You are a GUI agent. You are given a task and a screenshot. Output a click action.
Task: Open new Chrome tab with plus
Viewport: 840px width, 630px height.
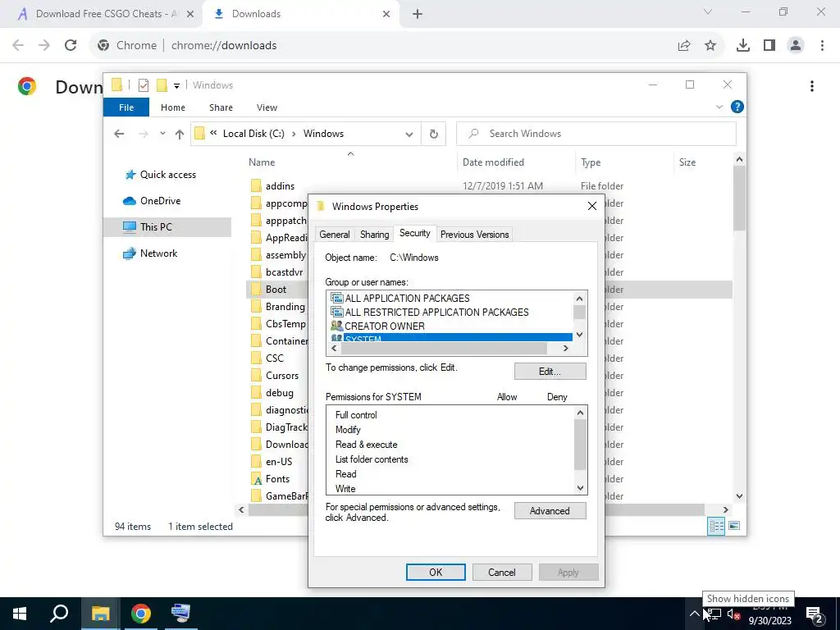418,14
